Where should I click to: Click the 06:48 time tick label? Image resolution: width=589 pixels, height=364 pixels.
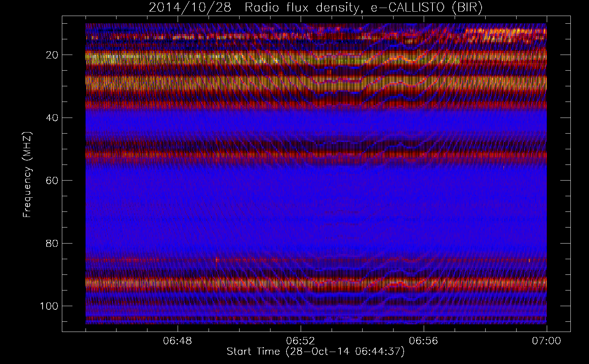(178, 341)
